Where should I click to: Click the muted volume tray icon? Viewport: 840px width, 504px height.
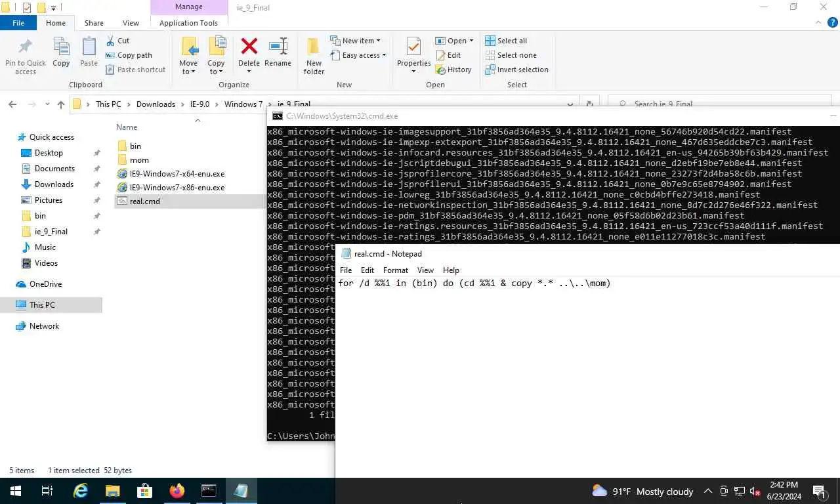point(755,491)
